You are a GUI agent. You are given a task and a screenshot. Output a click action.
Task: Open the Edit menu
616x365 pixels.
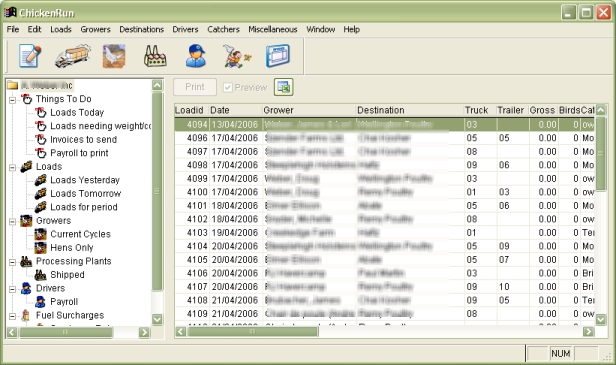pos(35,29)
